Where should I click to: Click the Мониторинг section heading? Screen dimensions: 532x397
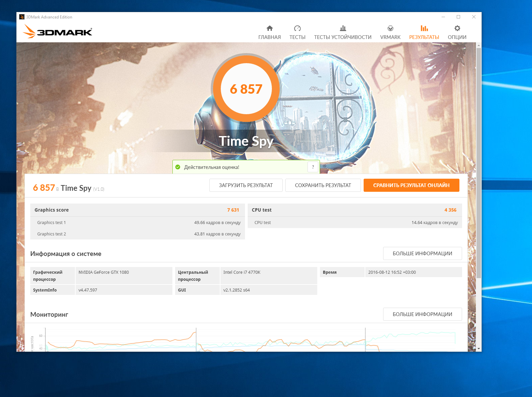(49, 314)
